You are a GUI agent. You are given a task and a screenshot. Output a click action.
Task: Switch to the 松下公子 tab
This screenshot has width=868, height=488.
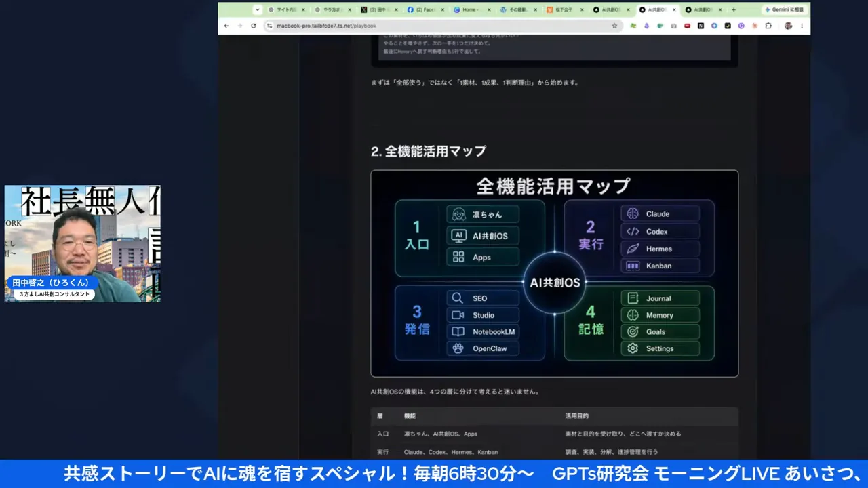(564, 9)
